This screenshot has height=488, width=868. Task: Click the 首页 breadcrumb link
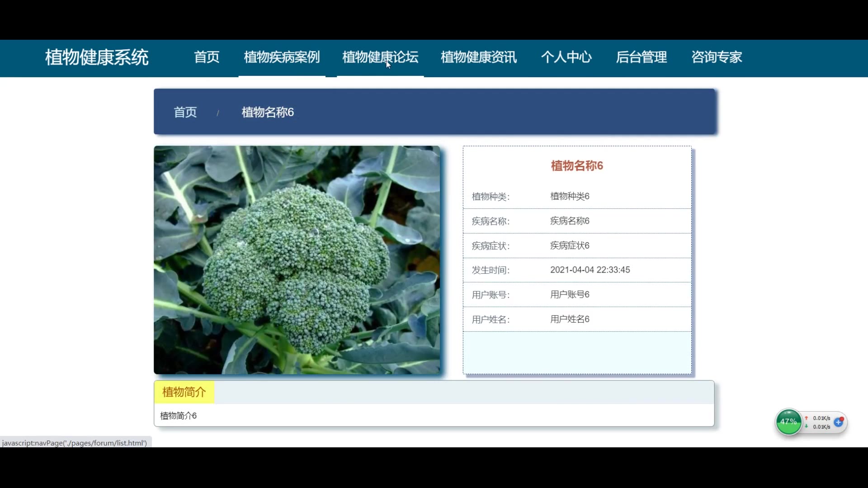[185, 113]
